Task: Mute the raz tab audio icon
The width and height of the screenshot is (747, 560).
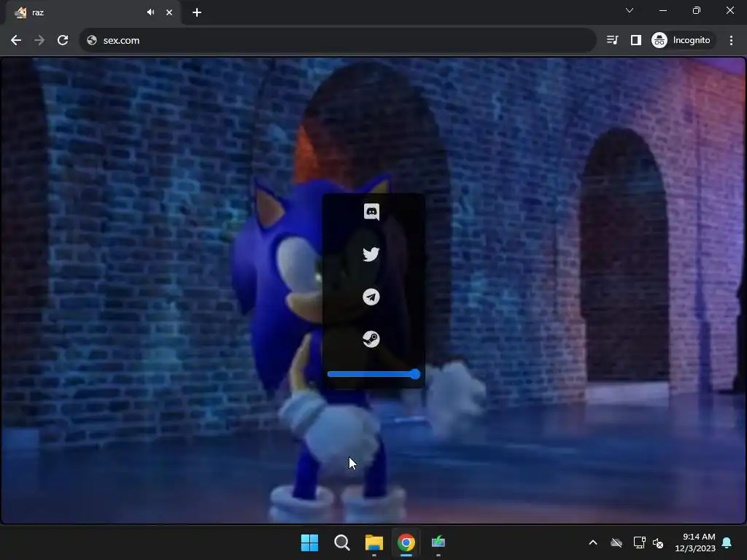Action: 151,12
